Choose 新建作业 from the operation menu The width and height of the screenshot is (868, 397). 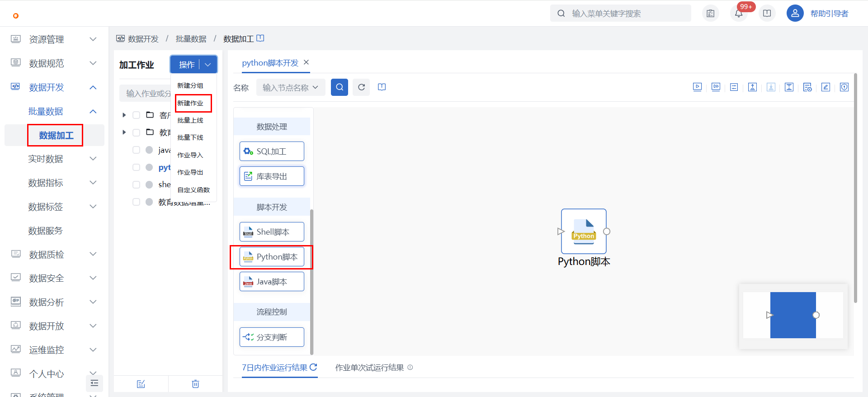click(x=190, y=103)
